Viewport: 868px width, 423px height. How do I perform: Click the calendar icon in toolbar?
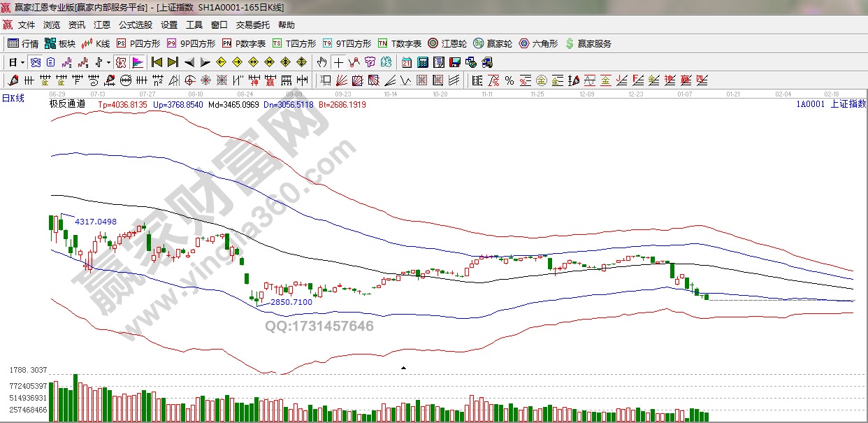pos(407,62)
